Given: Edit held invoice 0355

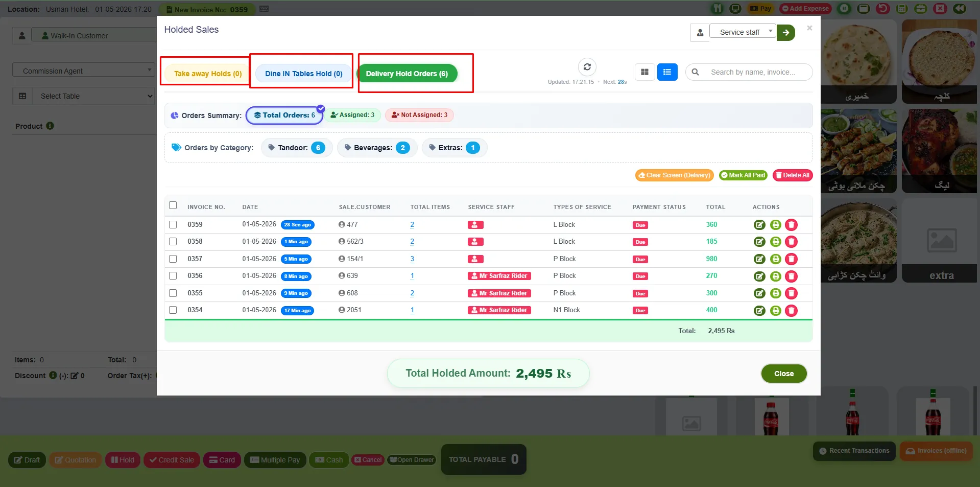Looking at the screenshot, I should click(x=759, y=293).
